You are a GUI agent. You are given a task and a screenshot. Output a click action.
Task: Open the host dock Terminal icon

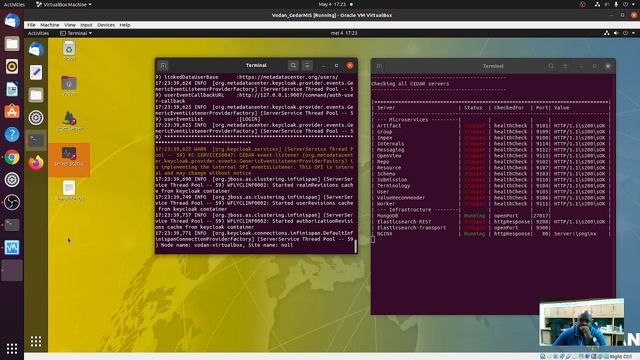click(11, 225)
